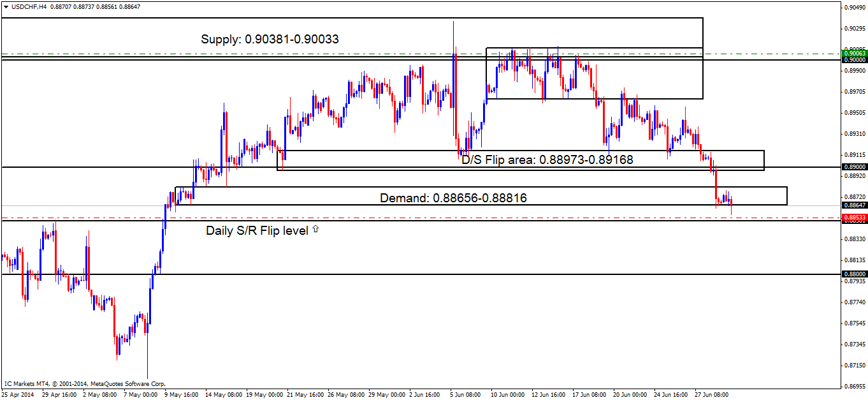Select the 'Supply: 0.90381-0.90033' label
The image size is (868, 400).
(270, 39)
